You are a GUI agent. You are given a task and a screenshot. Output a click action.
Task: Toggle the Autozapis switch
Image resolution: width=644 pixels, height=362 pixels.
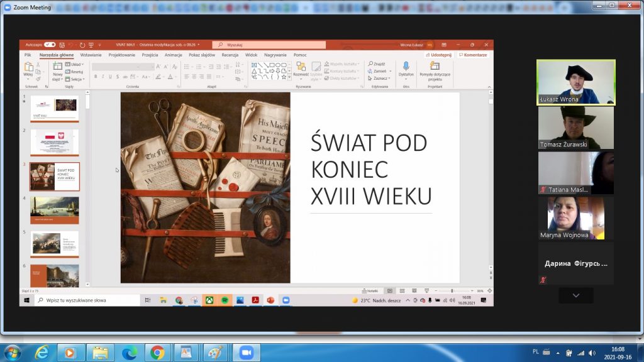click(x=50, y=45)
